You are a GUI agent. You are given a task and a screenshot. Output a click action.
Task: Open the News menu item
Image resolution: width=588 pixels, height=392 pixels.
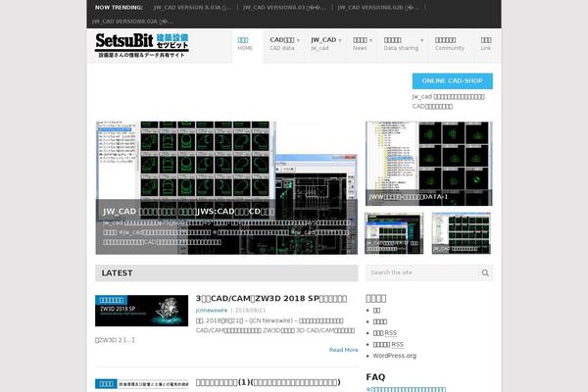(360, 44)
